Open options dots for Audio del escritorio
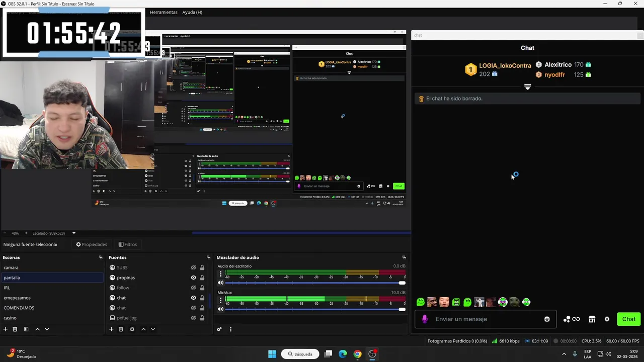Screen dimensions: 644x362 [x=220, y=274]
